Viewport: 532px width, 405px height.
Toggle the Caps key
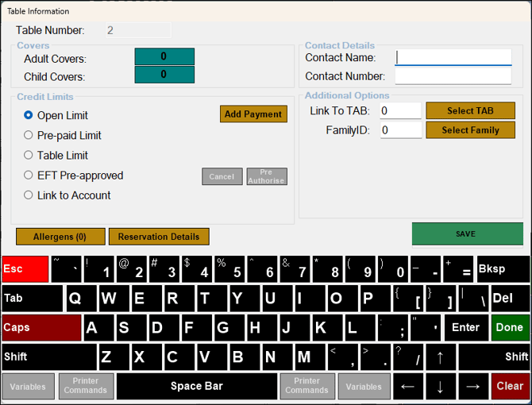click(41, 328)
